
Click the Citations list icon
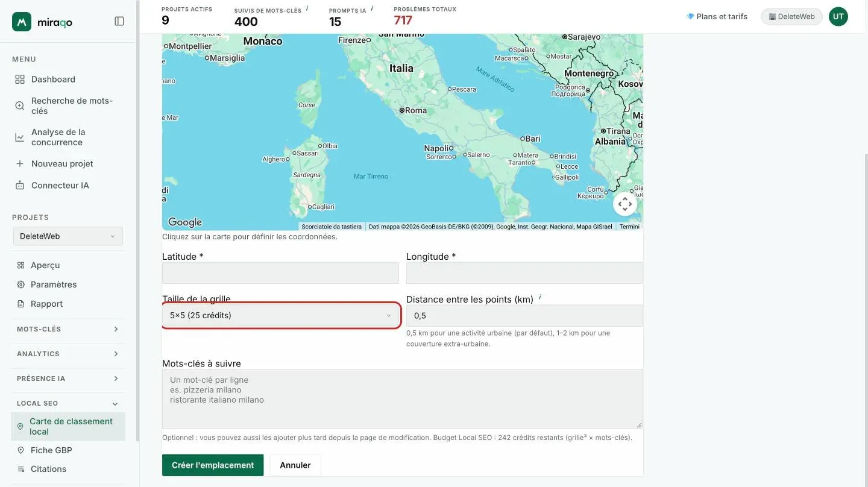click(20, 469)
